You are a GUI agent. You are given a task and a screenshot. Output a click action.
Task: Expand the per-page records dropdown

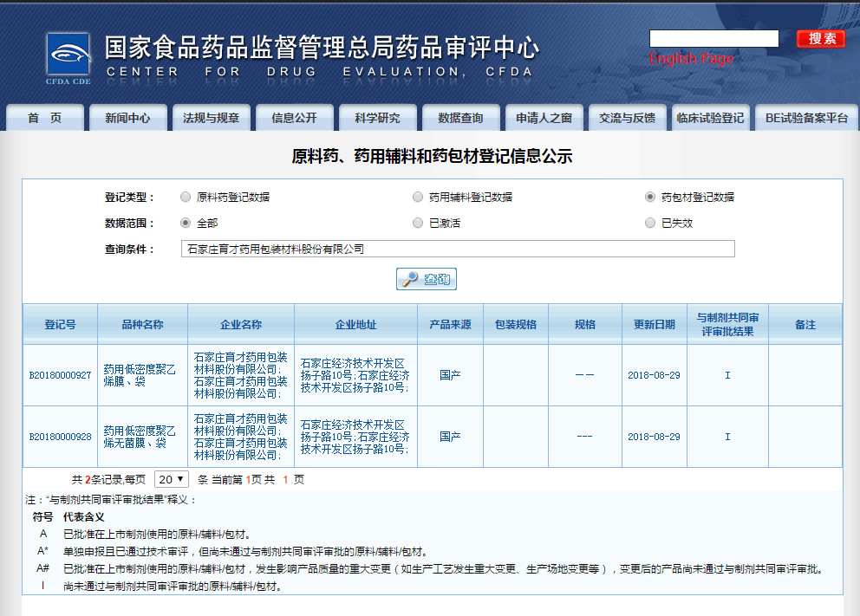click(x=171, y=479)
